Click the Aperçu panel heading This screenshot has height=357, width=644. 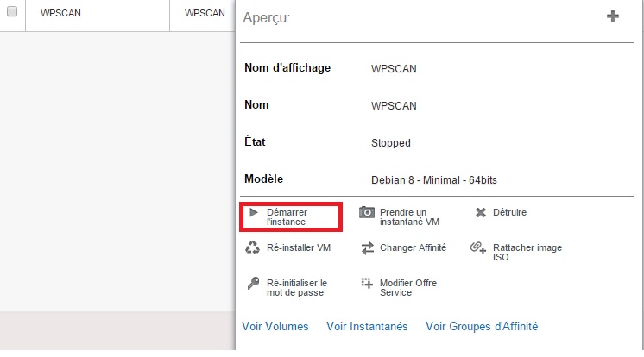(267, 17)
